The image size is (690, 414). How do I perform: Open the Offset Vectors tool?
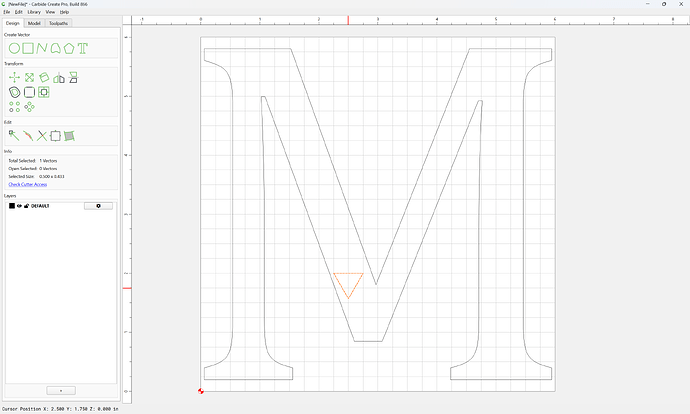point(15,92)
